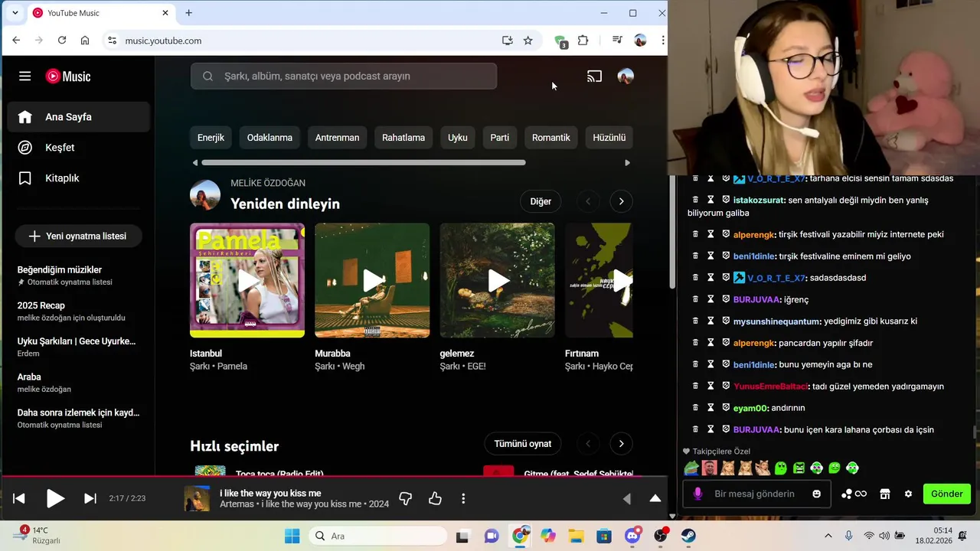This screenshot has width=980, height=551.
Task: Open emoji picker in chat input
Action: coord(816,494)
